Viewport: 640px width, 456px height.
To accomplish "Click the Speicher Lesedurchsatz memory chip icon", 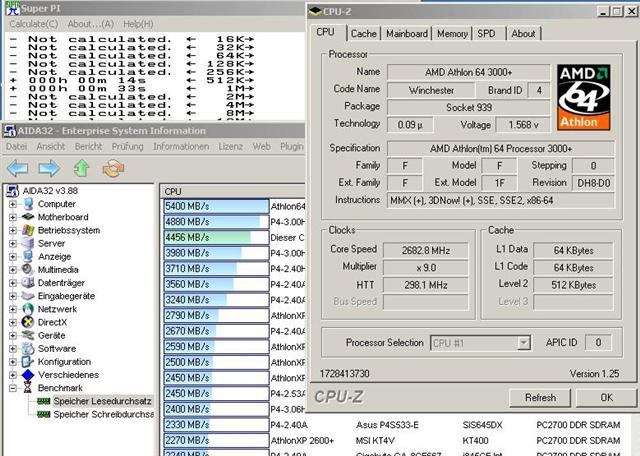I will (43, 401).
